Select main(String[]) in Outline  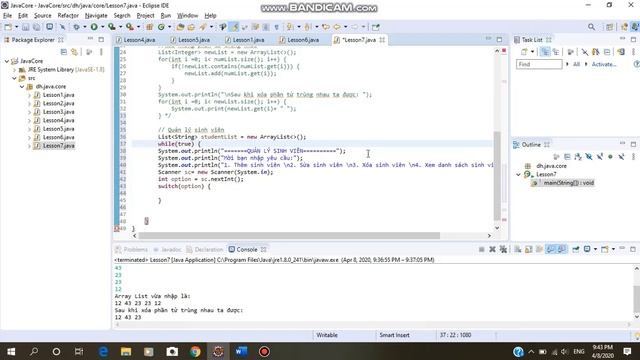564,183
